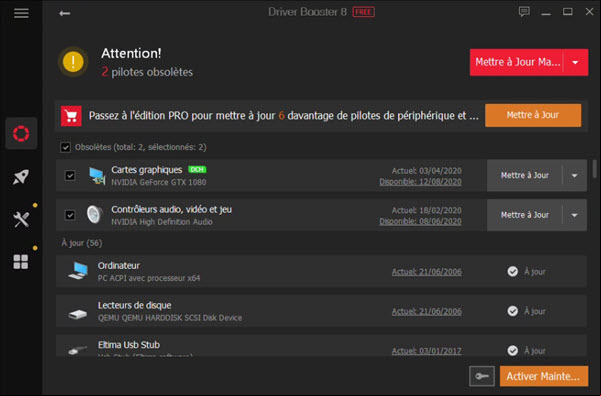601x396 pixels.
Task: Open the Boost rocket section
Action: pyautogui.click(x=21, y=177)
